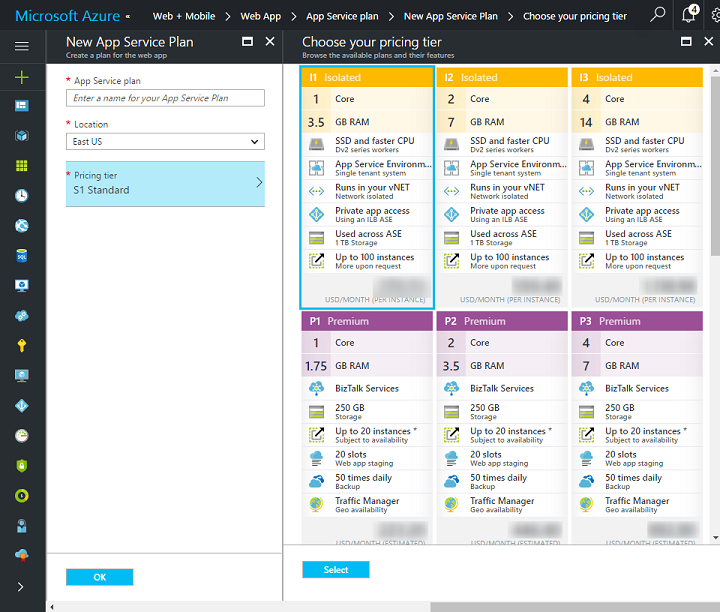Select the I1 Isolated pricing tier header
Screen dimensions: 720x612
[x=367, y=77]
